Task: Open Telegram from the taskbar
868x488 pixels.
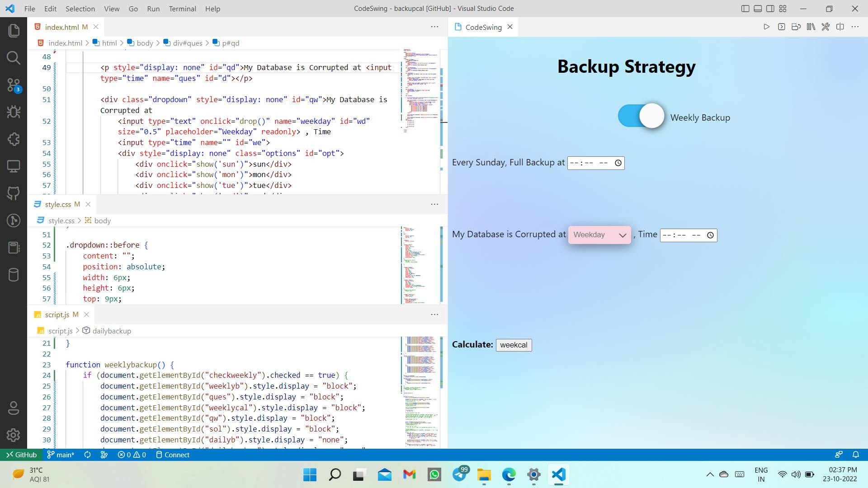Action: pyautogui.click(x=460, y=475)
